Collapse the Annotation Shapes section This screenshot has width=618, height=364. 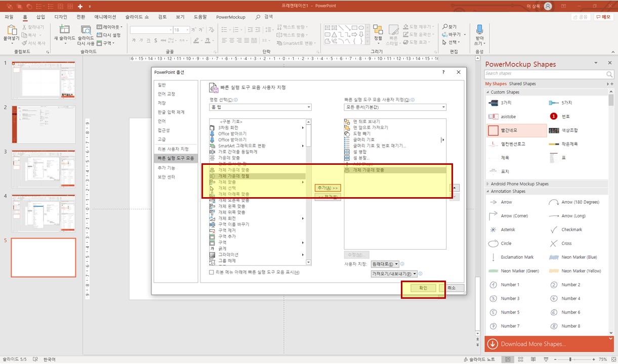(488, 192)
